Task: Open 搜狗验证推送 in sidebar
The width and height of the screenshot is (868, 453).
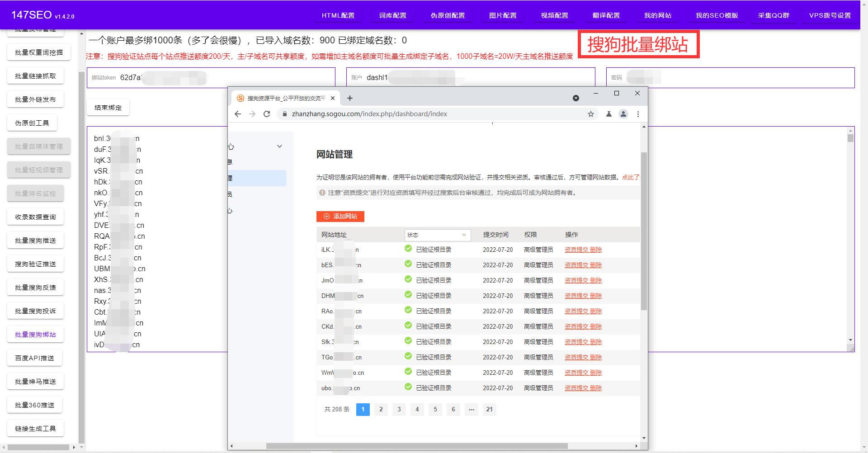Action: tap(35, 264)
